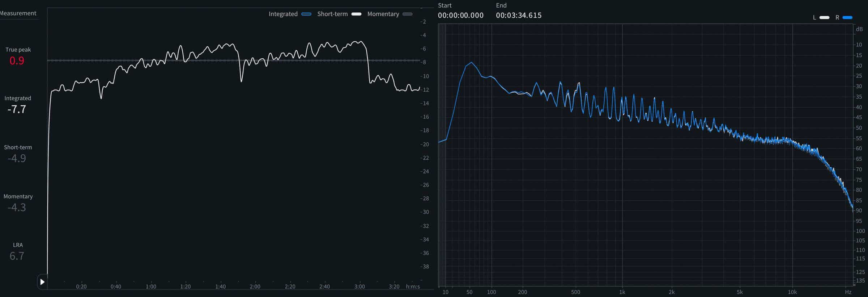Click the "True peak" label

18,50
